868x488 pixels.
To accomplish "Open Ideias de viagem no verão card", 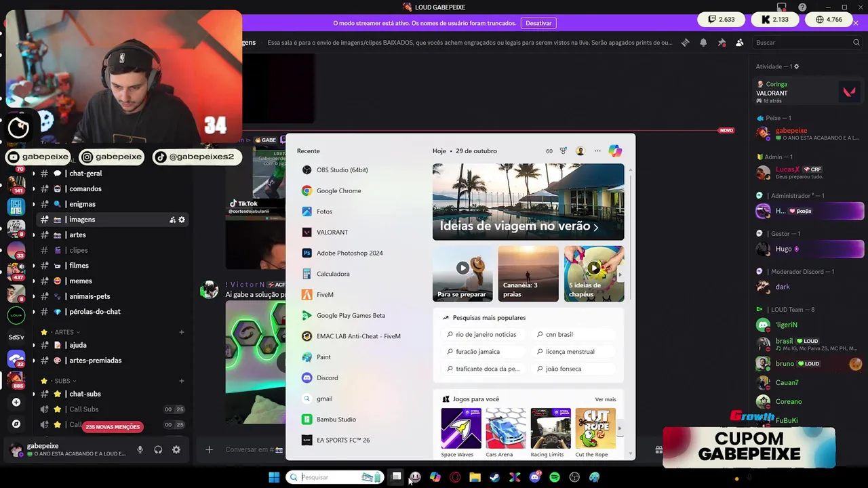I will click(528, 202).
